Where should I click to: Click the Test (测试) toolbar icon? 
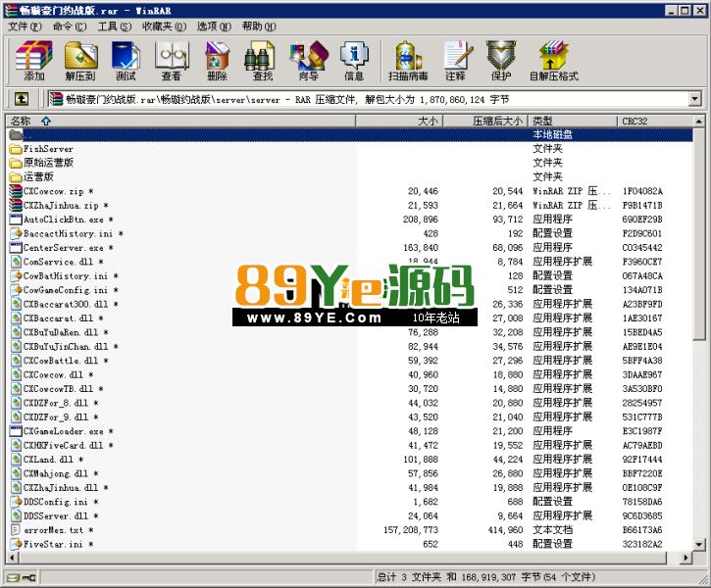pyautogui.click(x=126, y=55)
